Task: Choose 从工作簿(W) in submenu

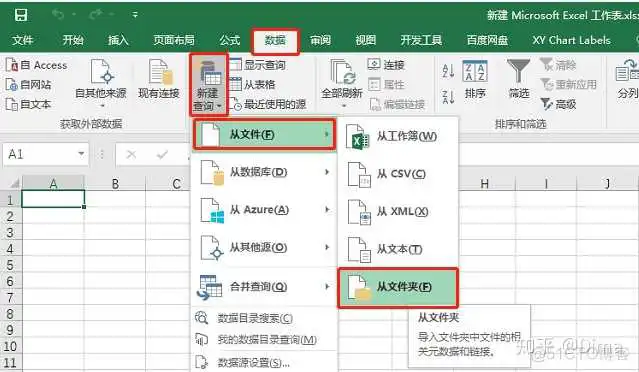Action: (398, 136)
